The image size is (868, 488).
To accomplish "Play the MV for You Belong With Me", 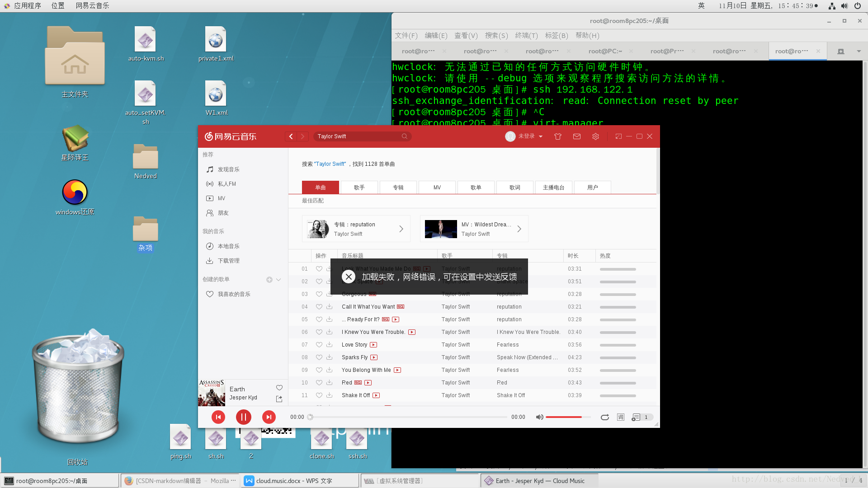I will coord(397,370).
